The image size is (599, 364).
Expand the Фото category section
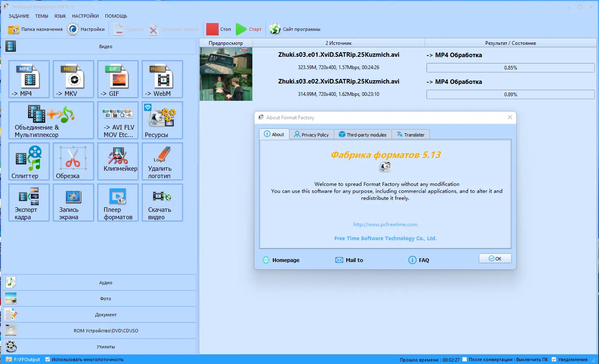click(105, 298)
